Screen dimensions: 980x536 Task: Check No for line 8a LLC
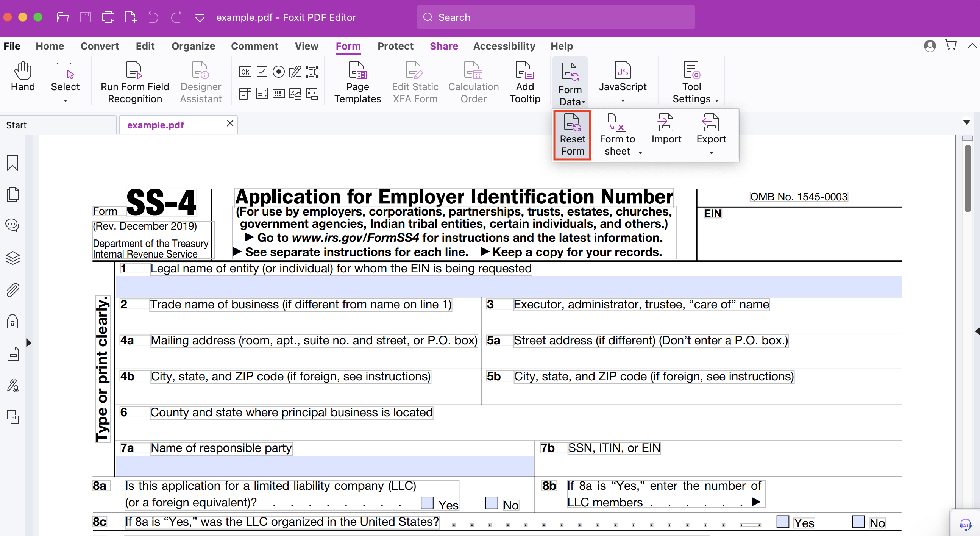click(492, 503)
